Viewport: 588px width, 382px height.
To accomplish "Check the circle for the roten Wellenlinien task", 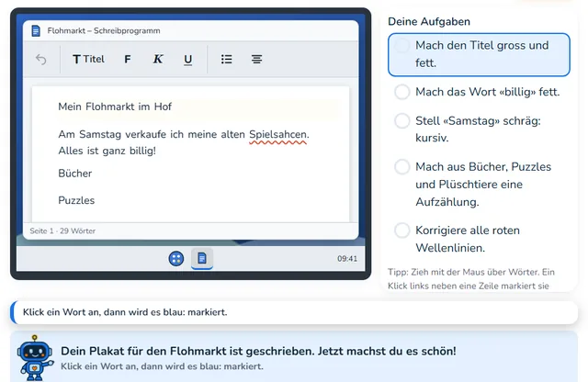I will point(402,230).
